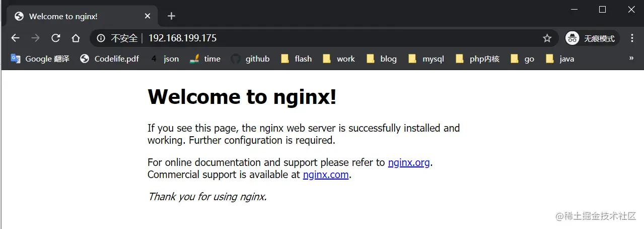
Task: Close the browser window
Action: (x=631, y=9)
